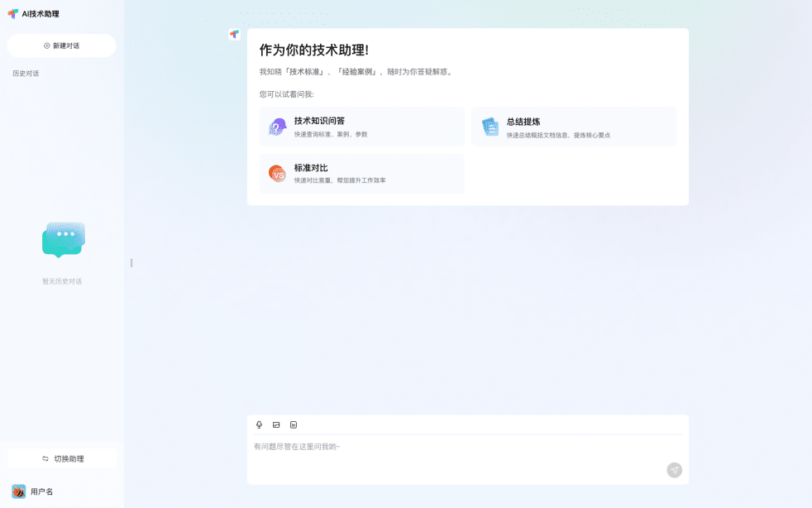Select the 历史对话 section label
812x508 pixels.
point(26,74)
